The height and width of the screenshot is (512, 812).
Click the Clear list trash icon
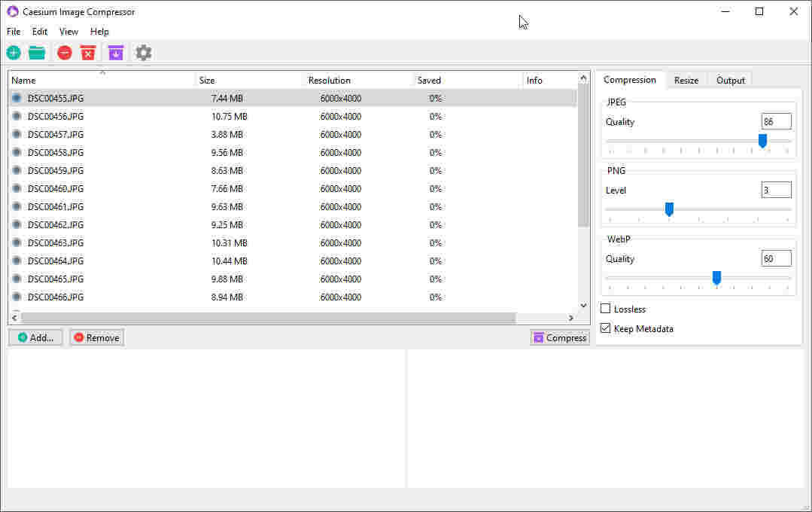88,53
